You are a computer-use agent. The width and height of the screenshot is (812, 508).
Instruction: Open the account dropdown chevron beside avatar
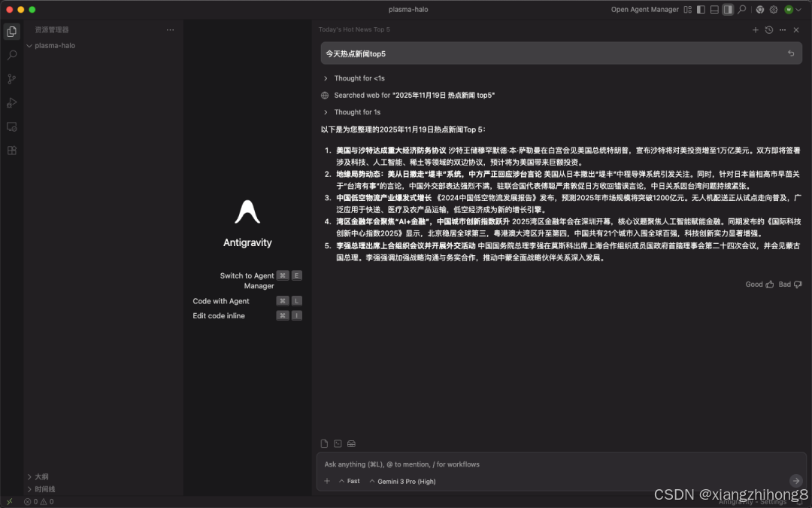pyautogui.click(x=798, y=10)
